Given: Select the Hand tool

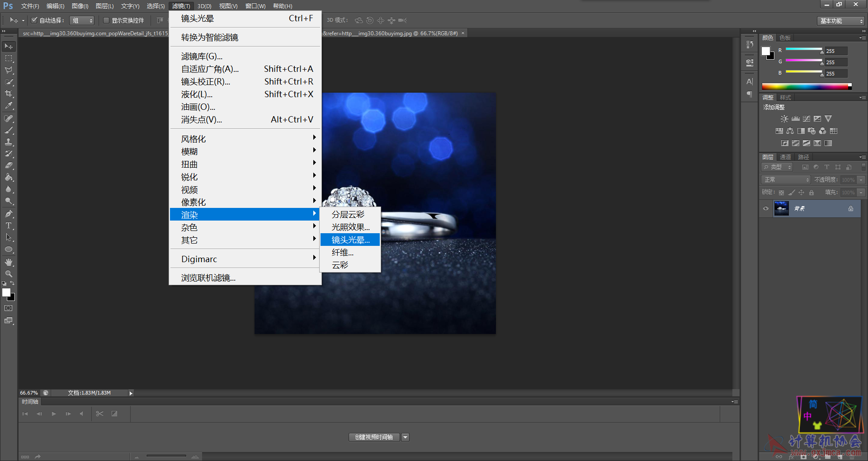Looking at the screenshot, I should pyautogui.click(x=9, y=262).
